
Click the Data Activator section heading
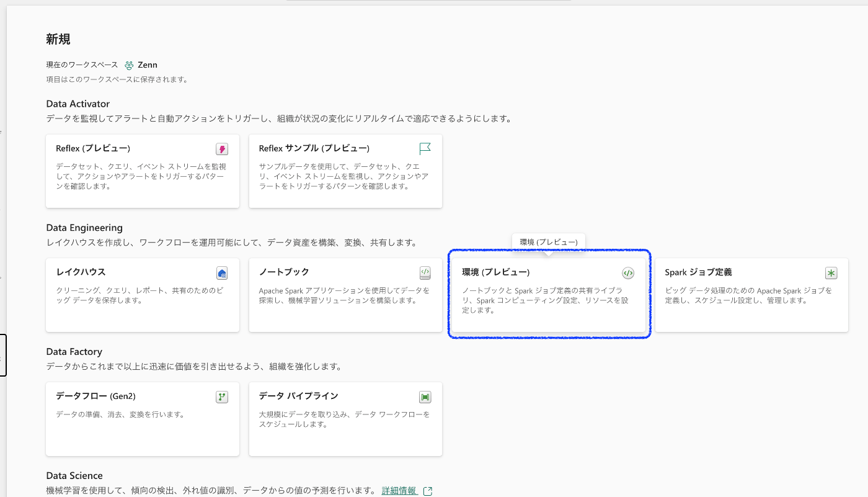78,104
